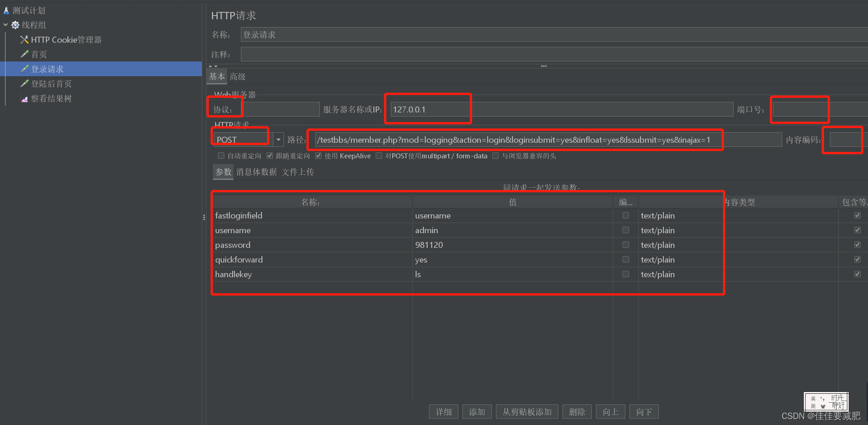
Task: Switch to the 高级 tab
Action: [x=238, y=77]
